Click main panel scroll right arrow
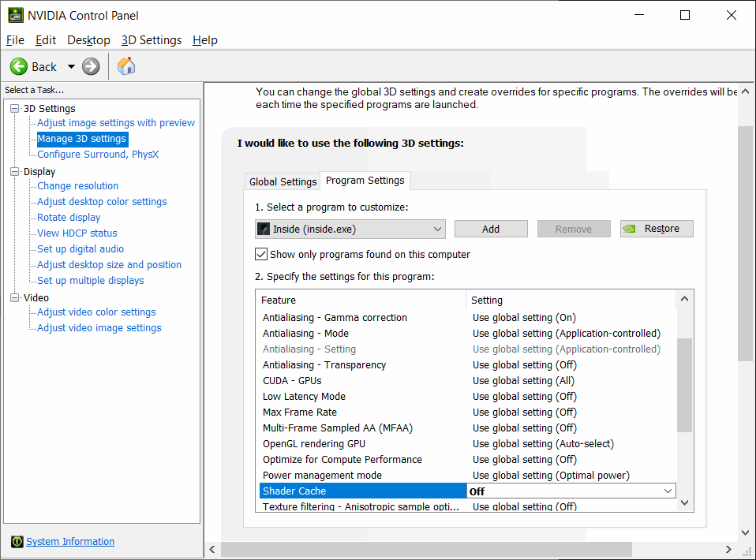The height and width of the screenshot is (560, 756). click(x=728, y=550)
